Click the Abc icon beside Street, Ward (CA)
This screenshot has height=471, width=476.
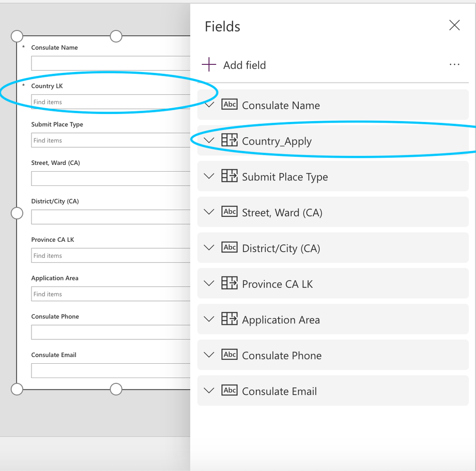230,212
